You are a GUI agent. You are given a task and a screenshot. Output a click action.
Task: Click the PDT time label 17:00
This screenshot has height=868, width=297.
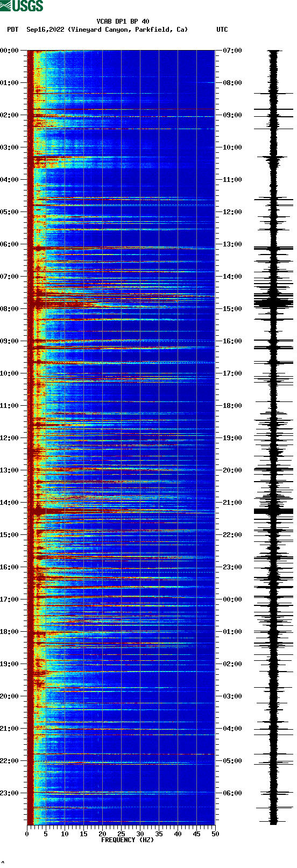(x=10, y=599)
